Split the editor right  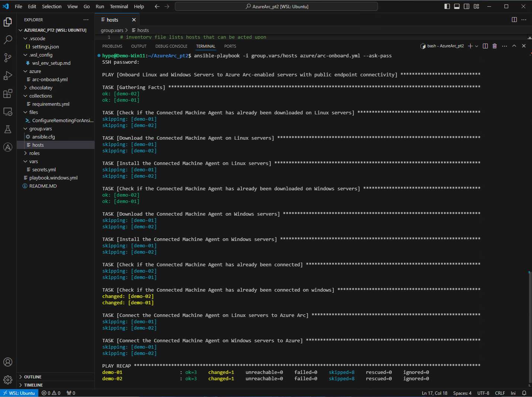tap(514, 20)
